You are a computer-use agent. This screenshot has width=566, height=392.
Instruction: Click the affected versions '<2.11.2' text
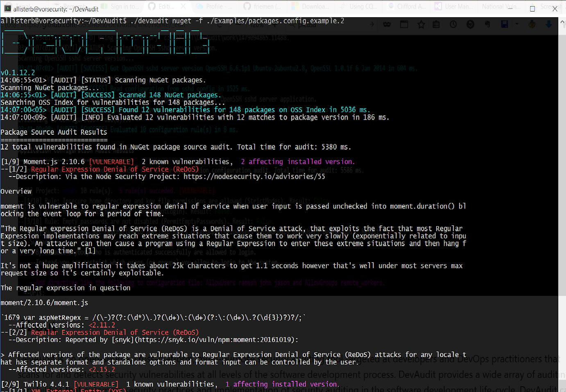click(102, 325)
